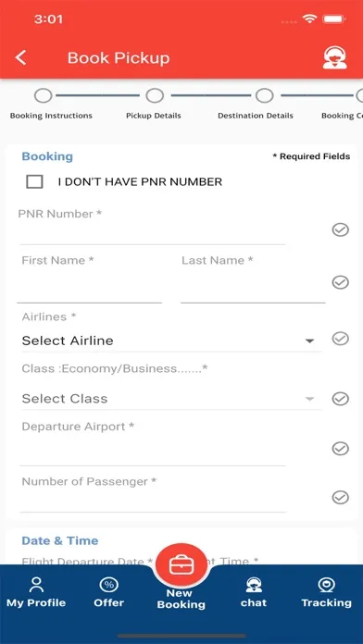Tap check icon beside PNR Number field
Image resolution: width=363 pixels, height=644 pixels.
tap(341, 229)
